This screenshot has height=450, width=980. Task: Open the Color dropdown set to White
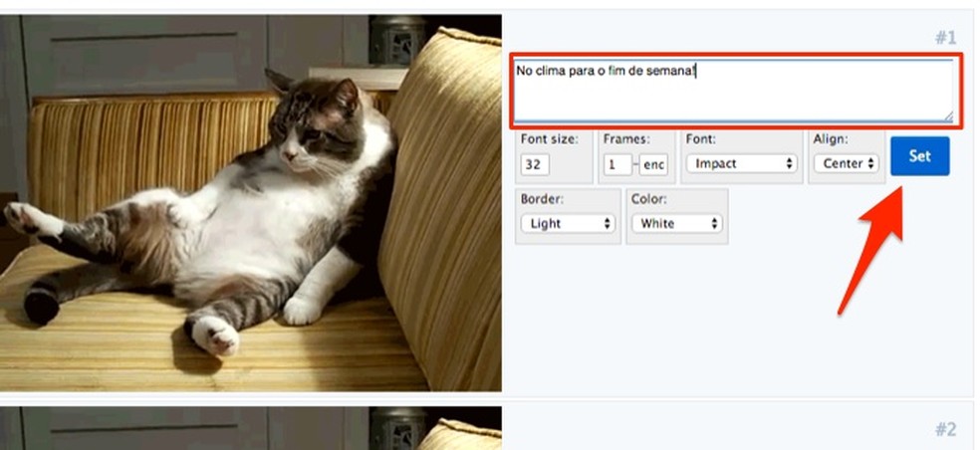pyautogui.click(x=677, y=224)
